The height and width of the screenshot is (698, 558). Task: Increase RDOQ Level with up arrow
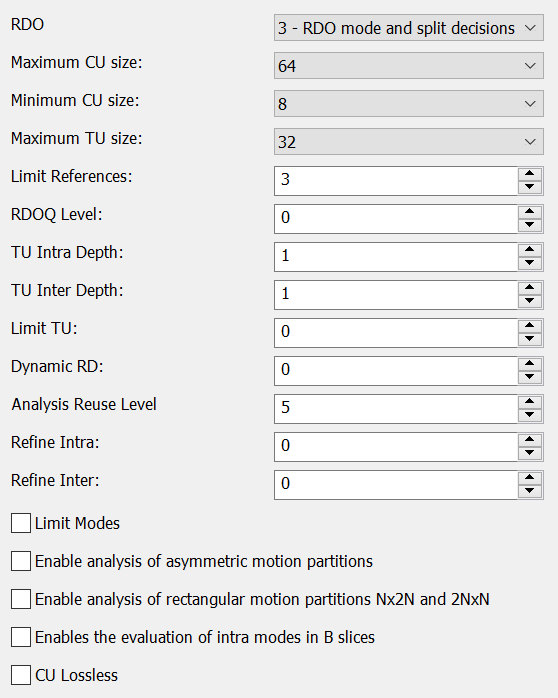pos(530,212)
